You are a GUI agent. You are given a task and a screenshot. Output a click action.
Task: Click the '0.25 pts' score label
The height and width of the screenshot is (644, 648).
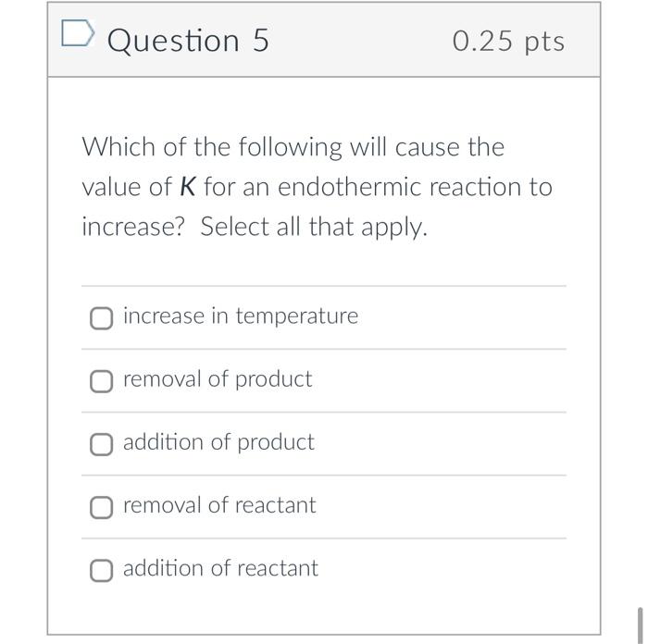tap(508, 42)
